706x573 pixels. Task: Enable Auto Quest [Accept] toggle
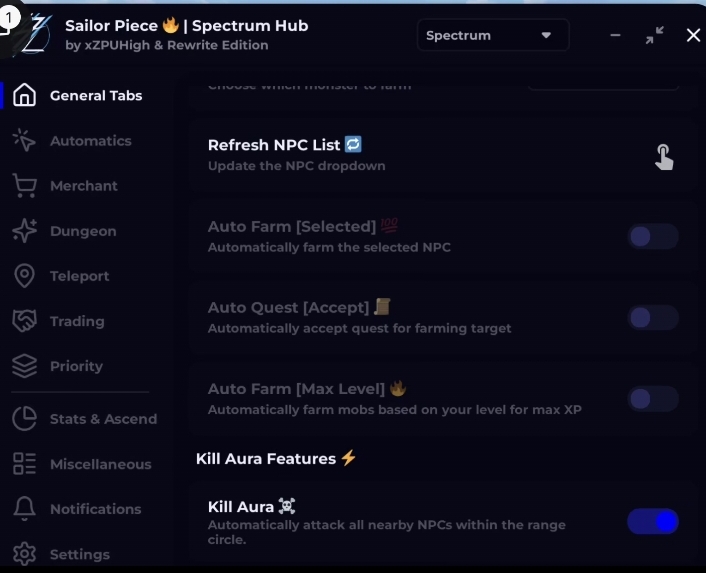653,318
